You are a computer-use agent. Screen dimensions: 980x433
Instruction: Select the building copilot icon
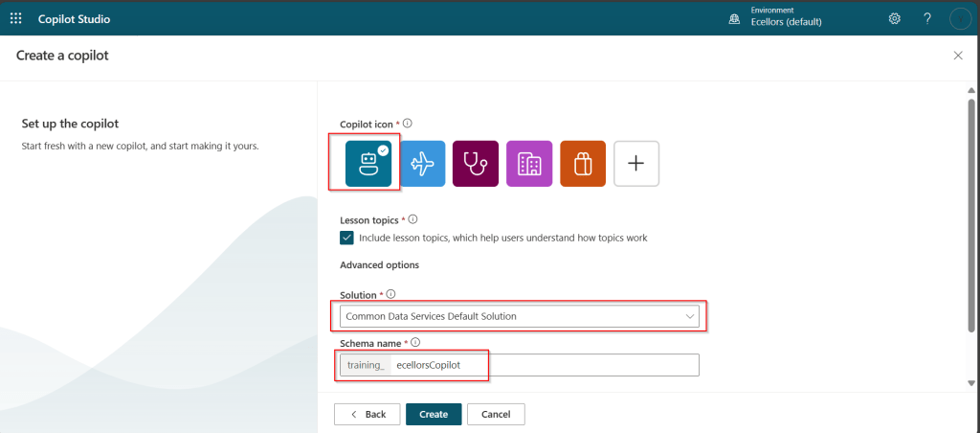coord(529,164)
